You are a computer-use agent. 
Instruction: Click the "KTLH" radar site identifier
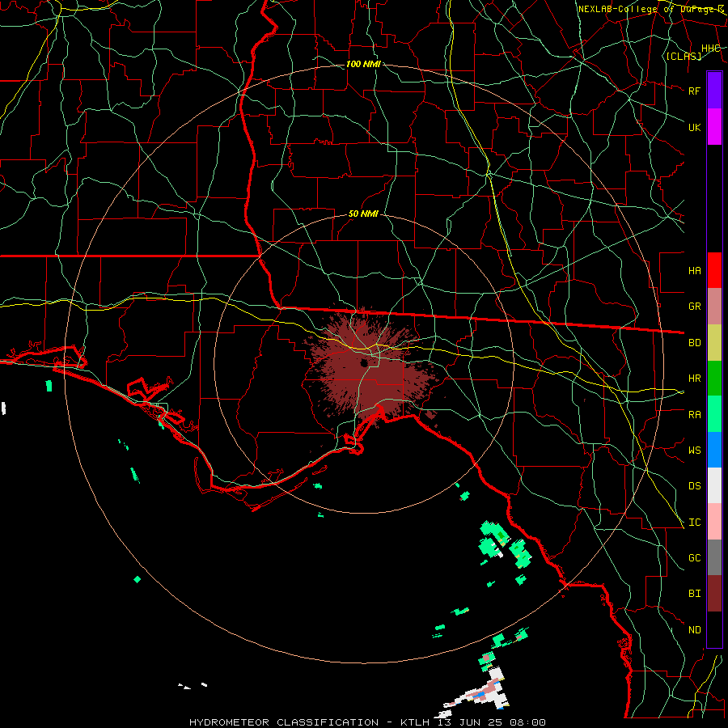[x=415, y=722]
